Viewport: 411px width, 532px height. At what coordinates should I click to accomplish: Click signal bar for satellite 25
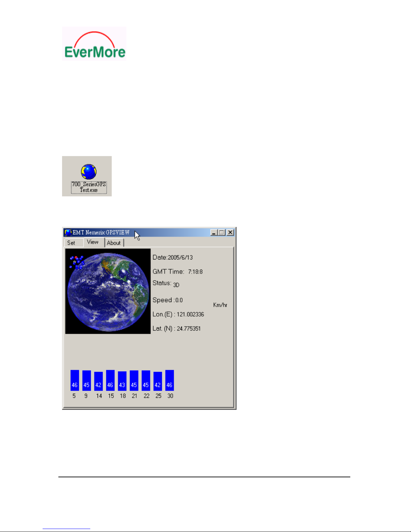(x=158, y=381)
